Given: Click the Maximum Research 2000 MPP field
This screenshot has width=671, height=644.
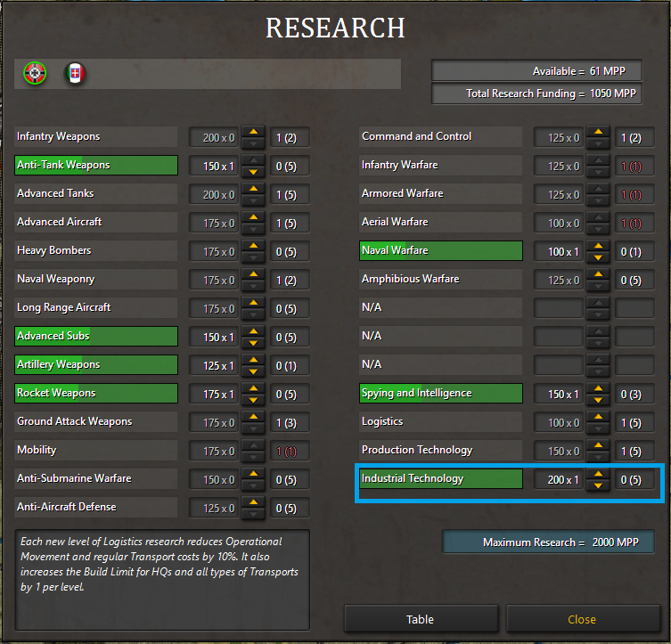Looking at the screenshot, I should click(x=548, y=542).
